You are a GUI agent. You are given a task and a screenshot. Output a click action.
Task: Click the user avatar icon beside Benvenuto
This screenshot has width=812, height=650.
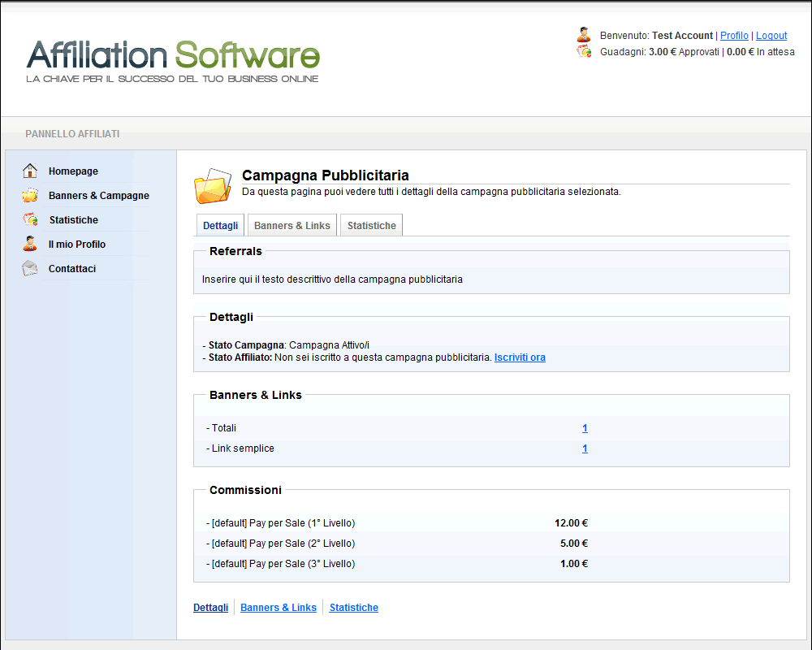click(x=584, y=35)
